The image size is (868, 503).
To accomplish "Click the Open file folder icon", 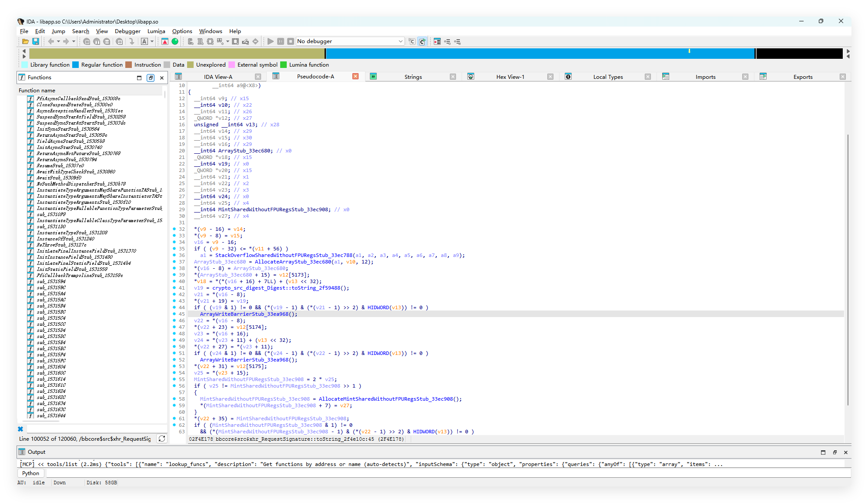I will point(25,41).
